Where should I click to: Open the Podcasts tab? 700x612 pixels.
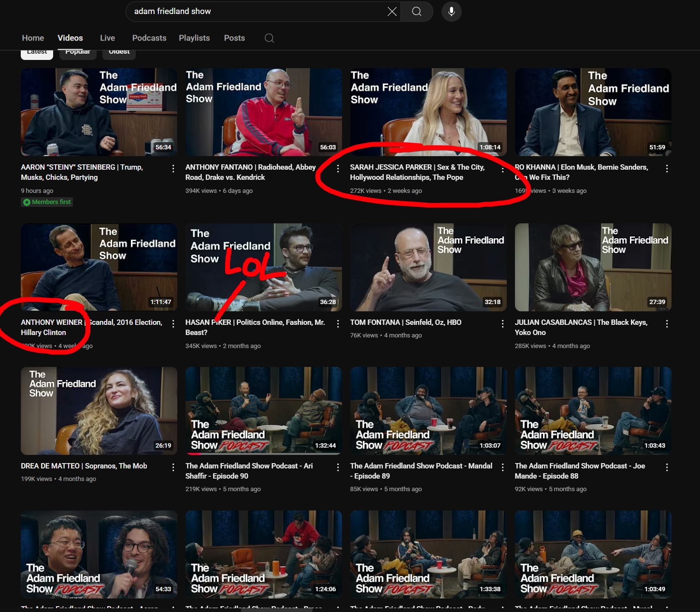point(149,38)
